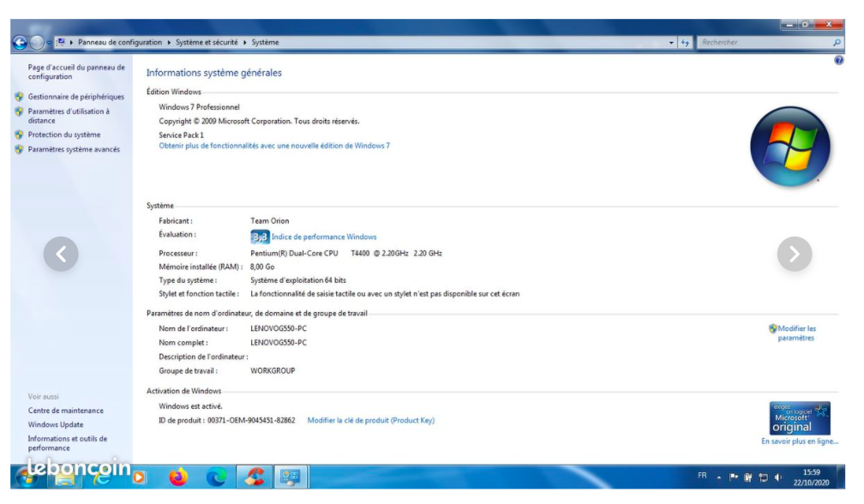Launch Windows Media Player from taskbar
This screenshot has height=504, width=864.
click(139, 477)
